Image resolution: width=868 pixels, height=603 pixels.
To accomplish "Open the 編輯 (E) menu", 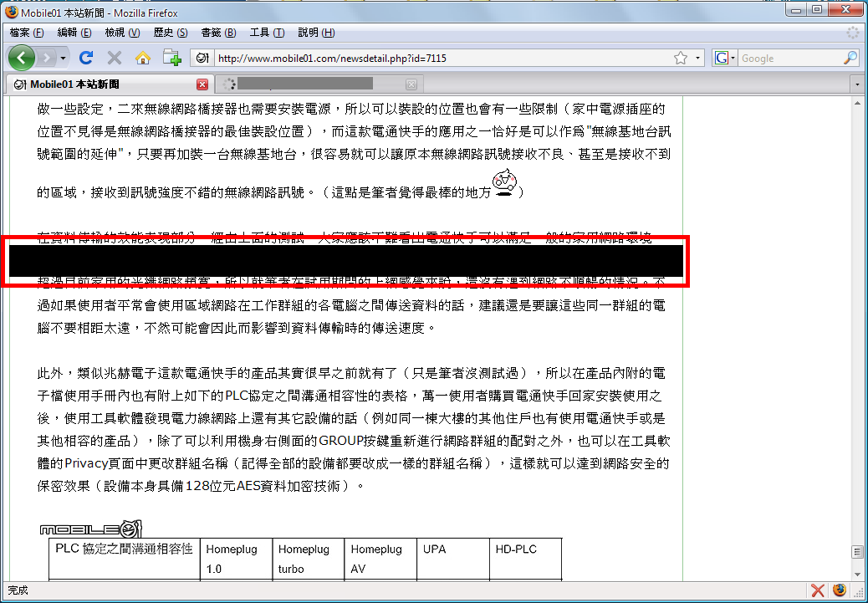I will (74, 33).
